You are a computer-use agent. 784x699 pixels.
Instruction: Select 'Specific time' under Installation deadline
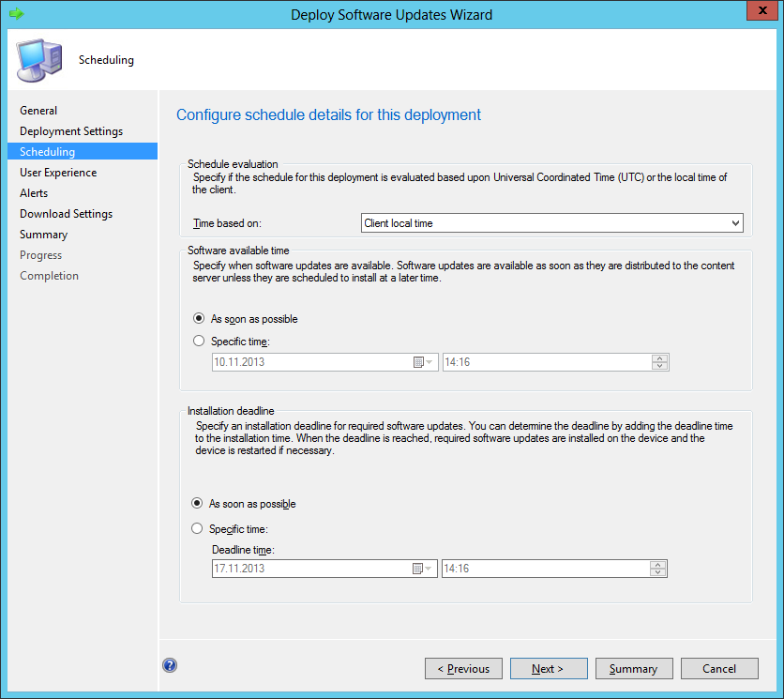[197, 529]
